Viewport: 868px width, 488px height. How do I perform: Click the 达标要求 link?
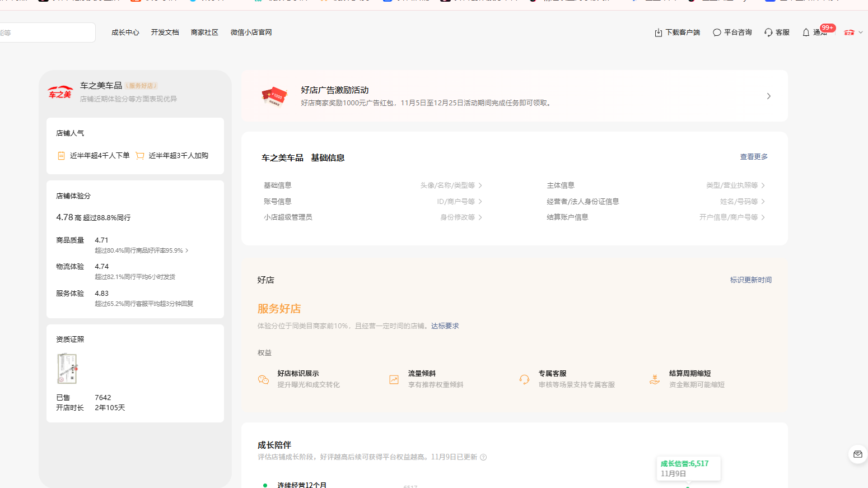coord(445,326)
